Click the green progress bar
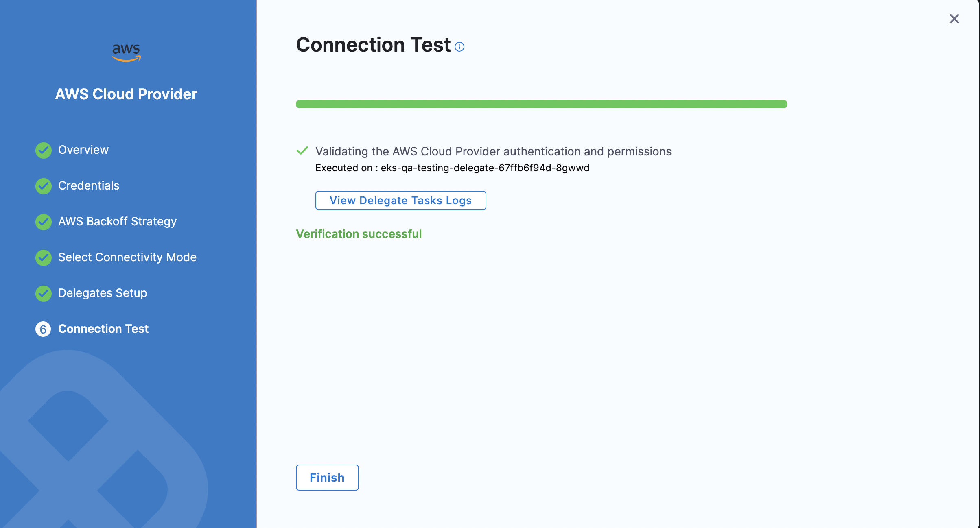This screenshot has width=980, height=528. 541,104
